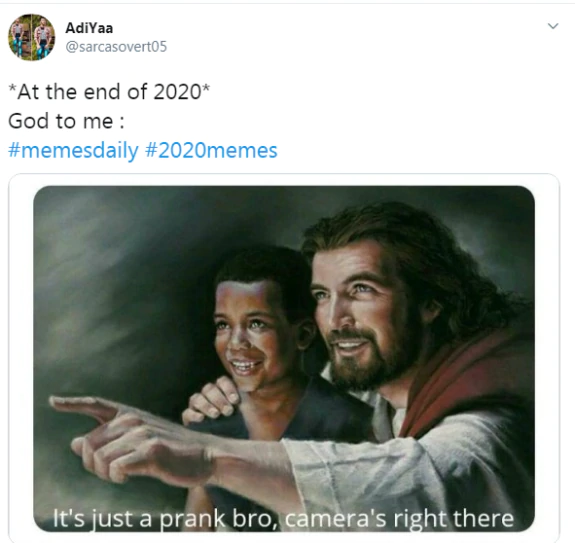Click the hand resting on the child's shoulder
Screen dimensions: 575x543
[x=212, y=401]
